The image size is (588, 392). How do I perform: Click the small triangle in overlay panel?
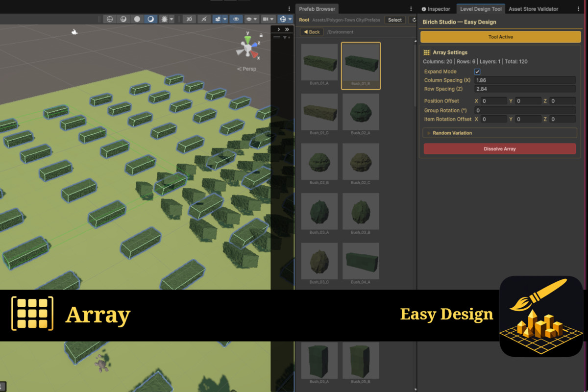click(x=285, y=38)
